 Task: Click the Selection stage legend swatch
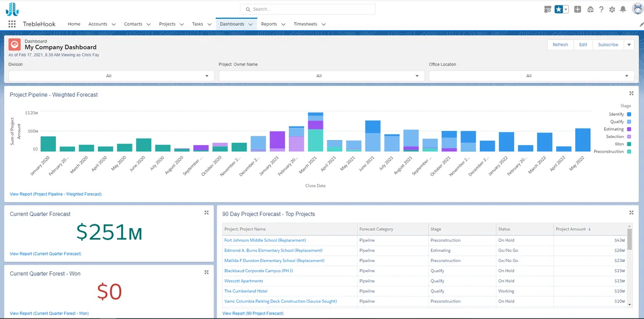click(x=629, y=137)
